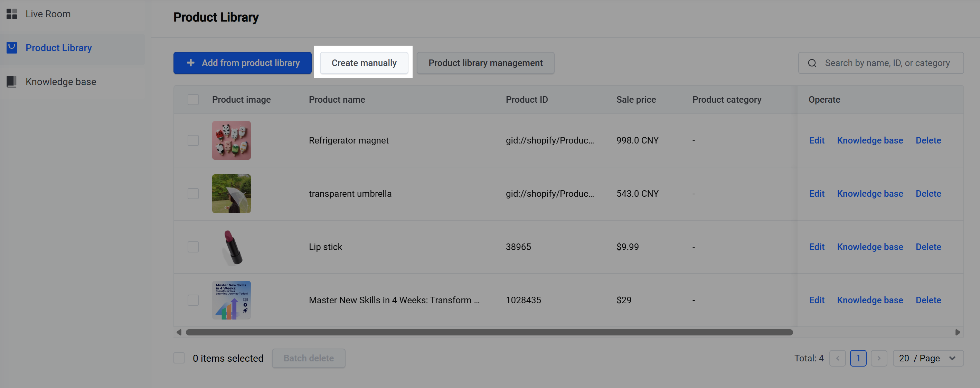Click the horizontal scrollbar right arrow
This screenshot has height=388, width=980.
(958, 332)
